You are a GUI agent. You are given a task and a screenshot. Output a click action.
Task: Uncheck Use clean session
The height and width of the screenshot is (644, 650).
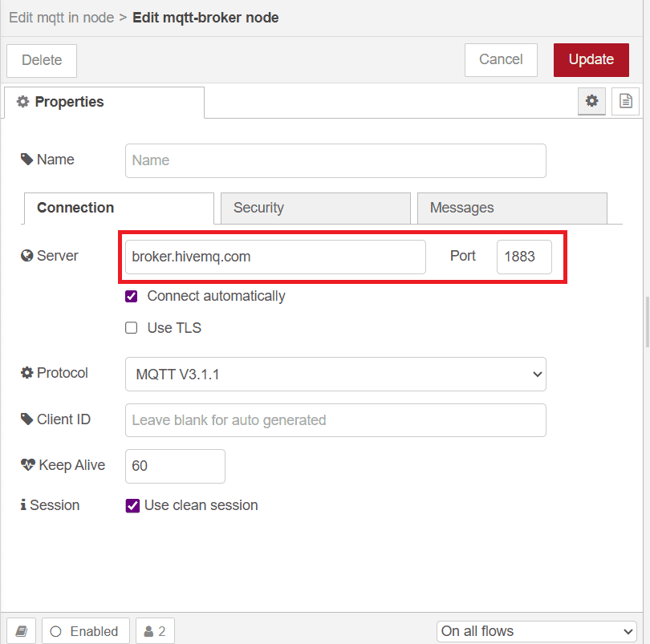131,505
